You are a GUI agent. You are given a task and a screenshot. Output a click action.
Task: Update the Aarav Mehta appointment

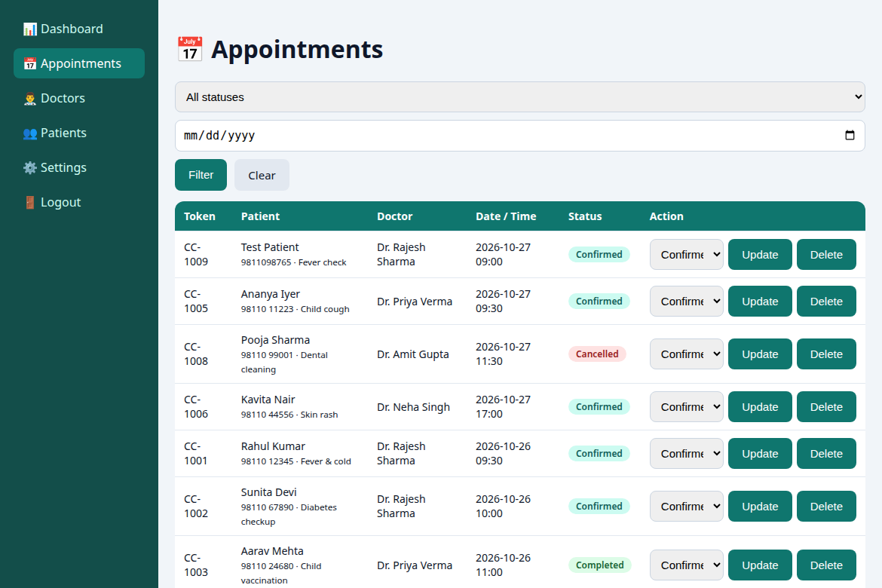[760, 565]
